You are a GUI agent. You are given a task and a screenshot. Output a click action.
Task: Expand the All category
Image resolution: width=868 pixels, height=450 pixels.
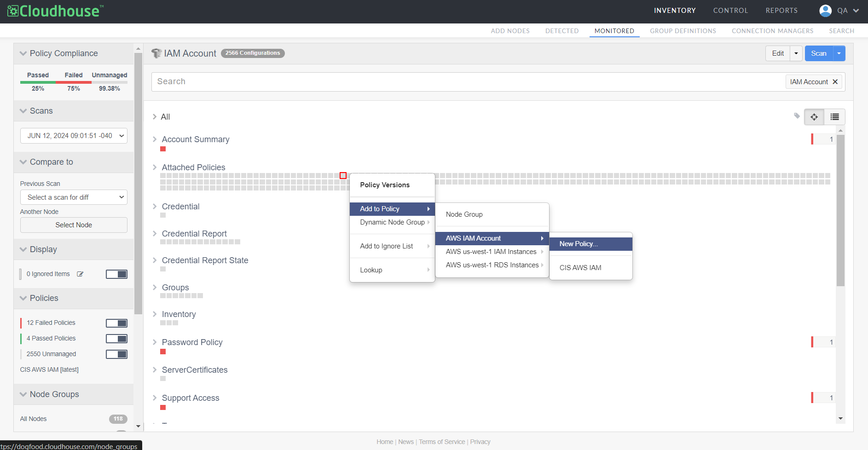tap(155, 117)
